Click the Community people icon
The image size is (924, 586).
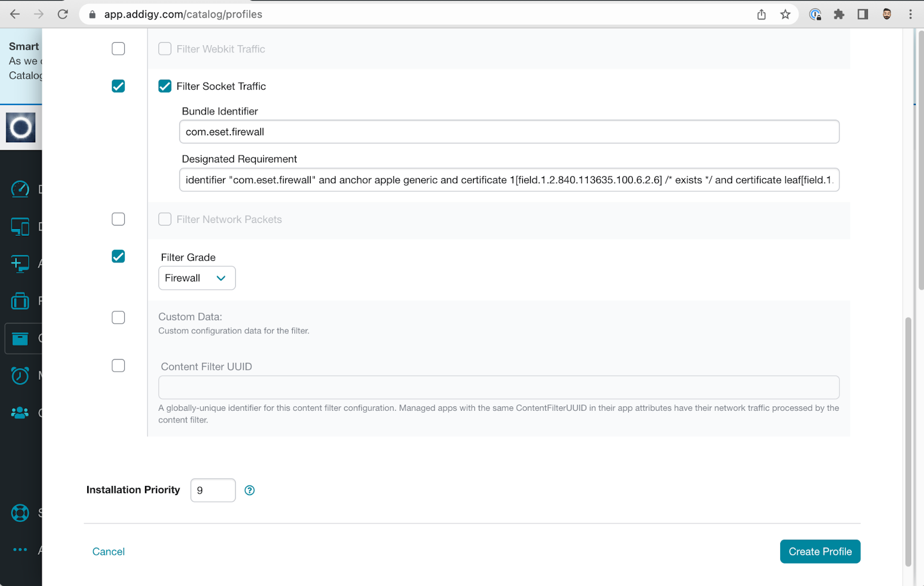click(x=20, y=412)
